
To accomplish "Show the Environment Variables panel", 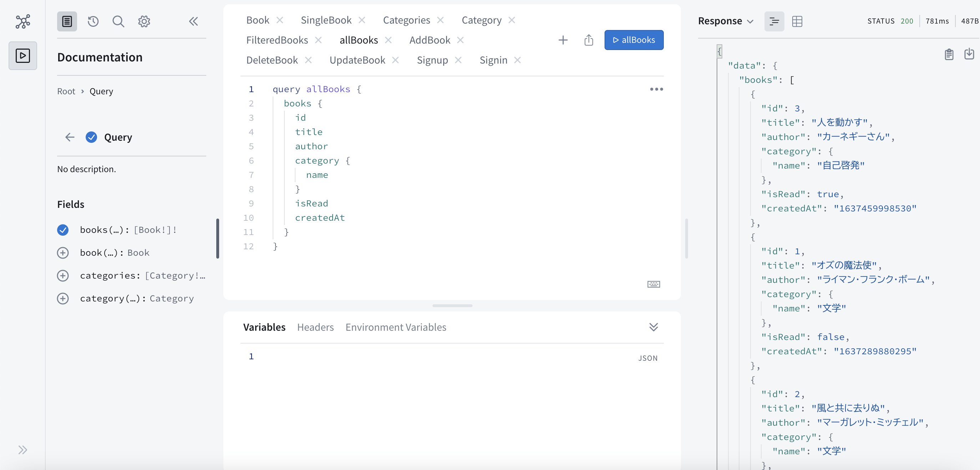I will click(396, 327).
